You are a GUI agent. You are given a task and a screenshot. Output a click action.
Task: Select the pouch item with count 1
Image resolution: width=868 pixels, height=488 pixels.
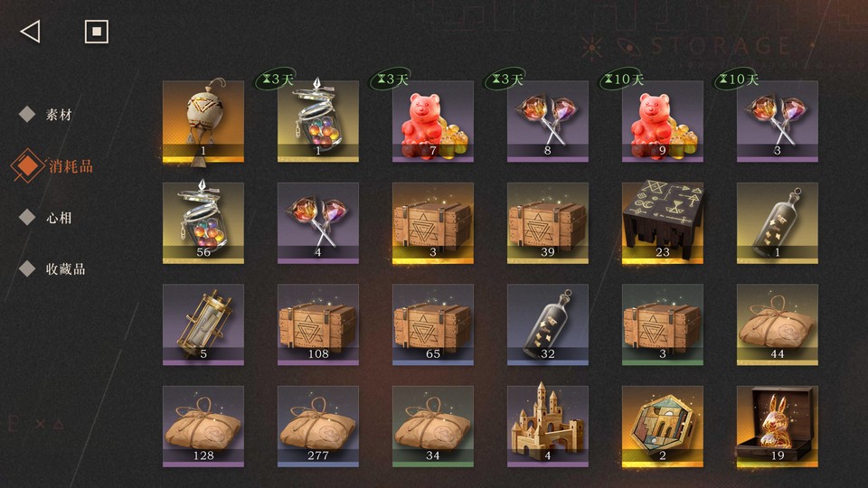pos(203,122)
